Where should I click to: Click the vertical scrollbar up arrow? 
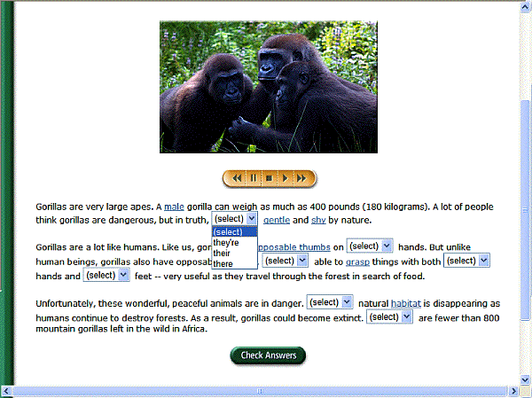coord(525,7)
